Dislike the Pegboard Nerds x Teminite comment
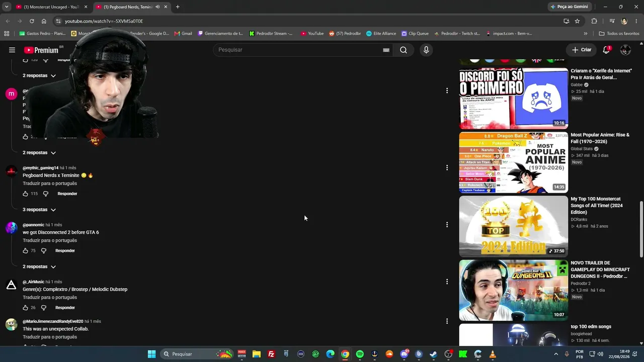The width and height of the screenshot is (644, 362). (x=45, y=194)
